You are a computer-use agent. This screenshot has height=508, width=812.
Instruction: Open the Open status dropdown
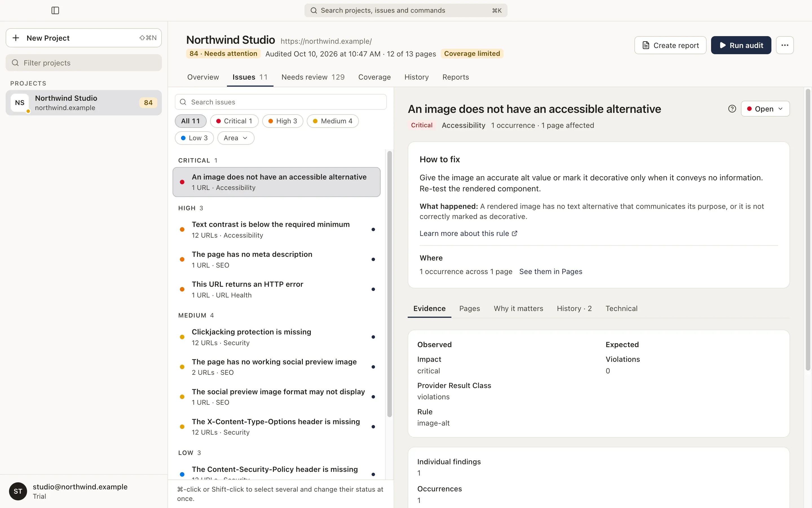point(765,109)
